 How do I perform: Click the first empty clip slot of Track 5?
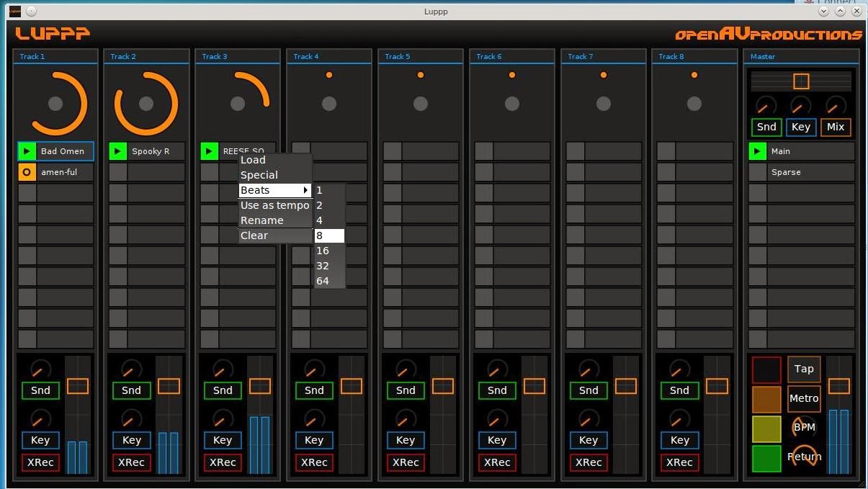[x=421, y=151]
